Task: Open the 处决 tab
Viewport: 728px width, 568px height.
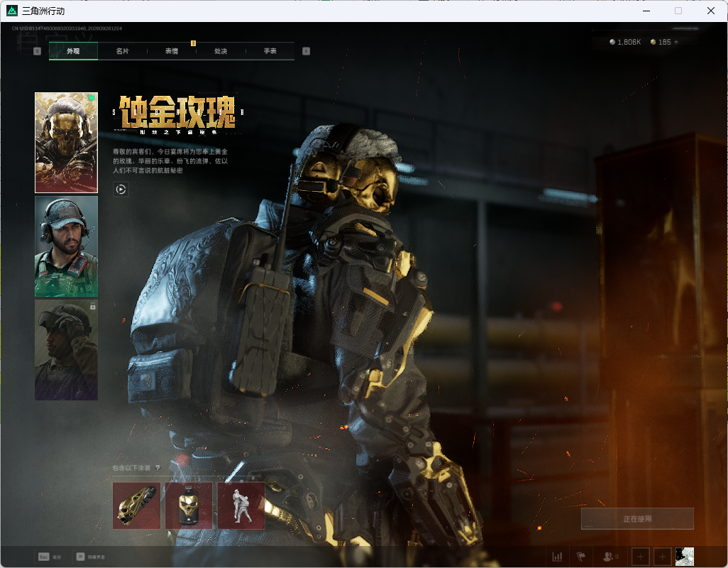Action: pyautogui.click(x=221, y=51)
